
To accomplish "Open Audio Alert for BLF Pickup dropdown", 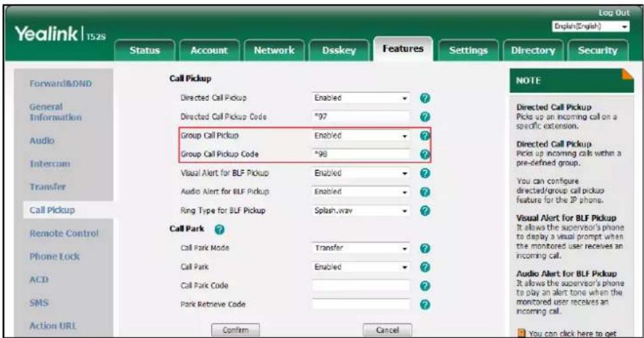I will point(361,192).
